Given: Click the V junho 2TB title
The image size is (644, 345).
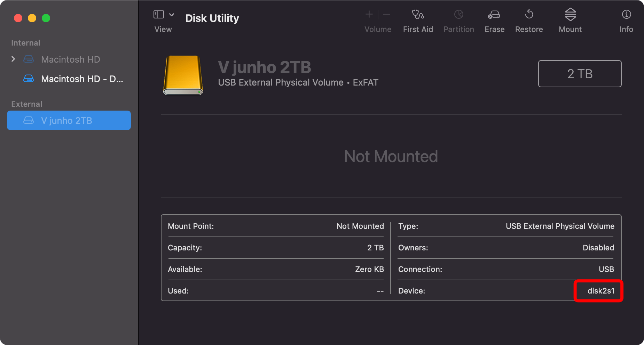Looking at the screenshot, I should coord(265,67).
